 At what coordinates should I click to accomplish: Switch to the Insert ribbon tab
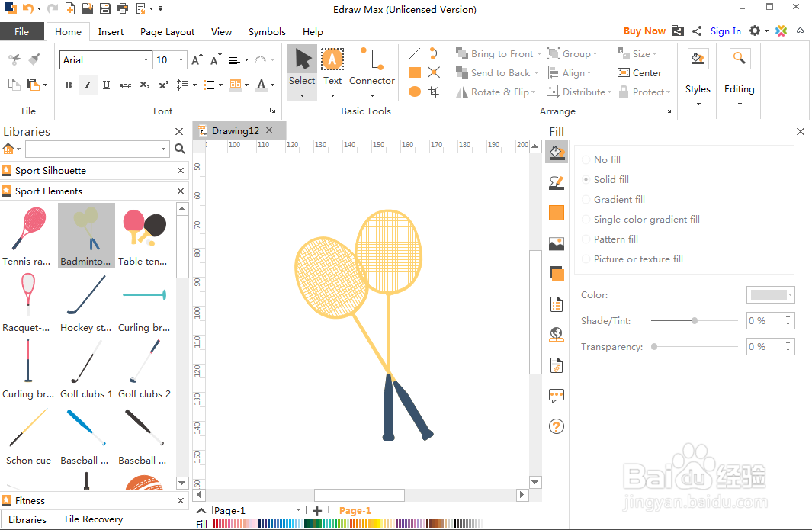point(111,31)
